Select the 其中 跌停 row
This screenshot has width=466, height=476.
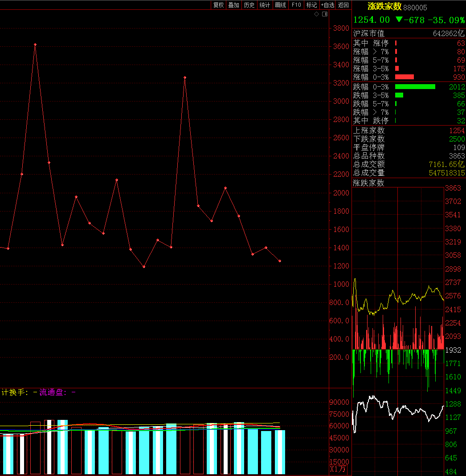(x=409, y=121)
